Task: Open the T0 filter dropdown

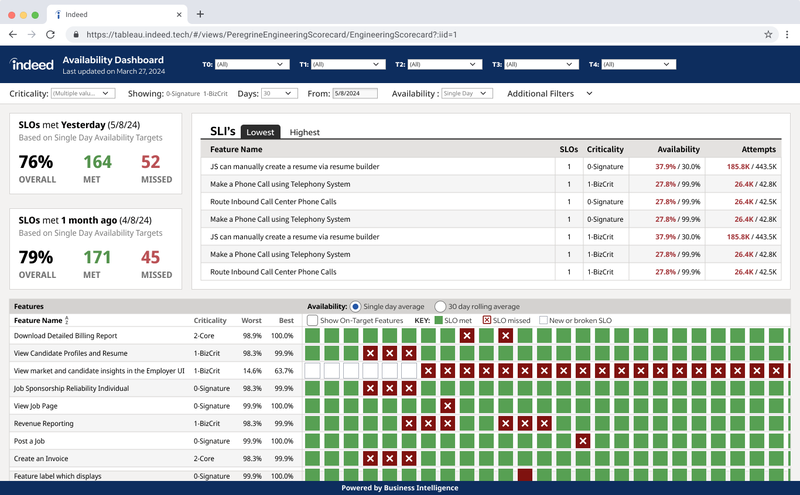Action: pyautogui.click(x=252, y=64)
